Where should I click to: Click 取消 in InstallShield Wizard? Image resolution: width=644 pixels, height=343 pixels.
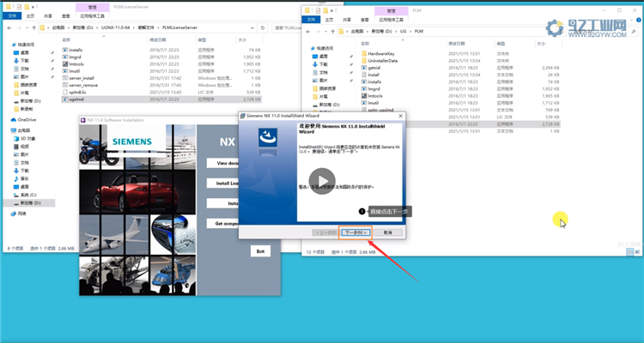click(x=388, y=232)
